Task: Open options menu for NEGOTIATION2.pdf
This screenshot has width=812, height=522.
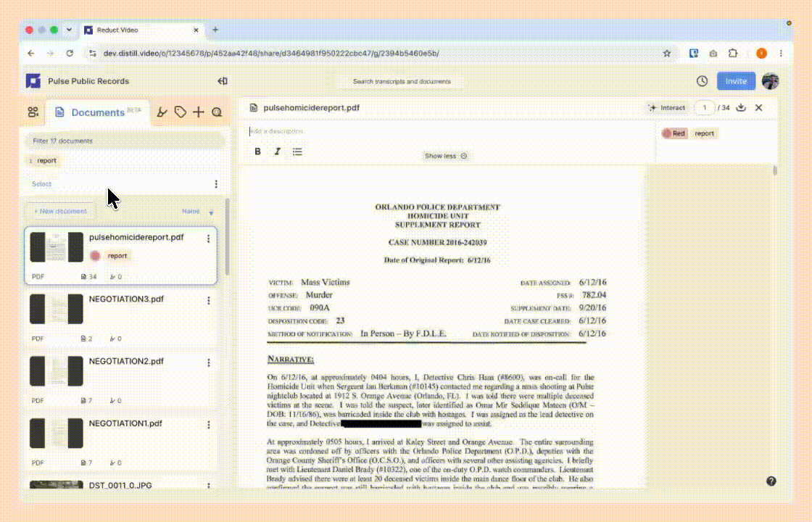Action: click(209, 362)
